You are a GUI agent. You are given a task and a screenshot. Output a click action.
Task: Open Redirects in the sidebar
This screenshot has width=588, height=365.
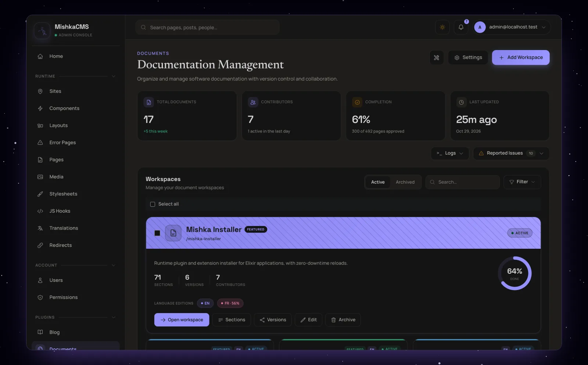pos(76,245)
